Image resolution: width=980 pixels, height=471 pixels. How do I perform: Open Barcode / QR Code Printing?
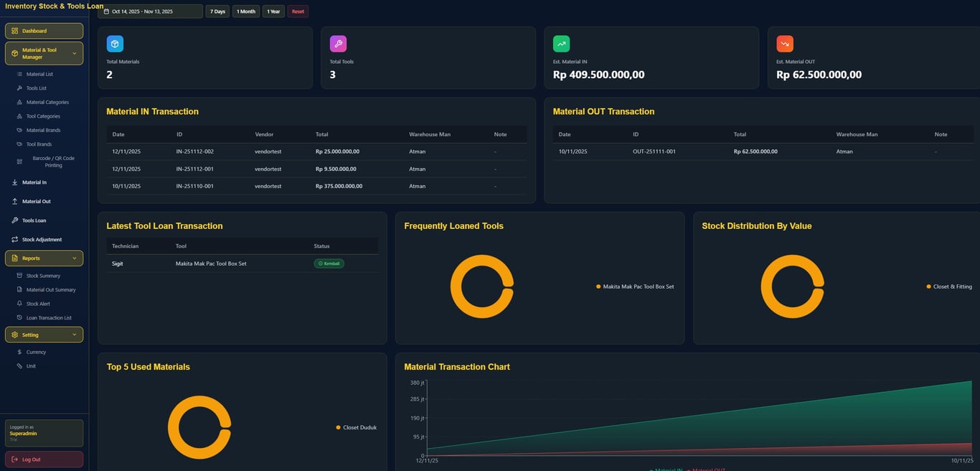tap(19, 161)
